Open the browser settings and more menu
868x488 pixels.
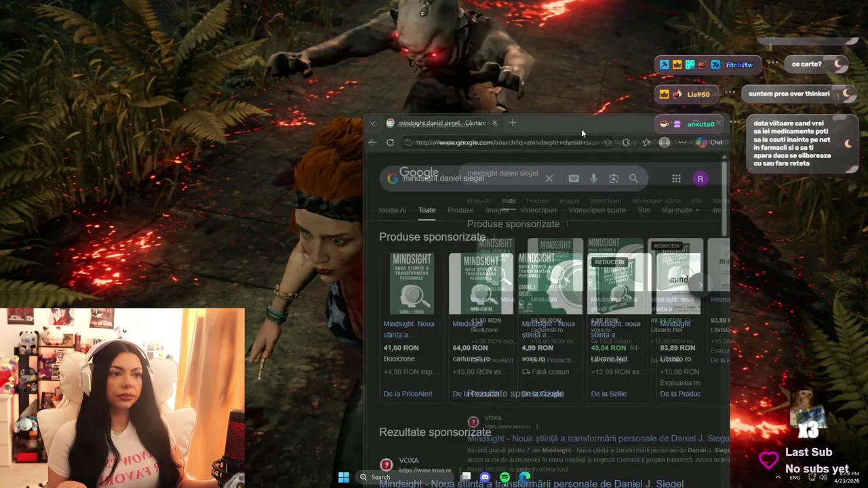click(x=683, y=142)
